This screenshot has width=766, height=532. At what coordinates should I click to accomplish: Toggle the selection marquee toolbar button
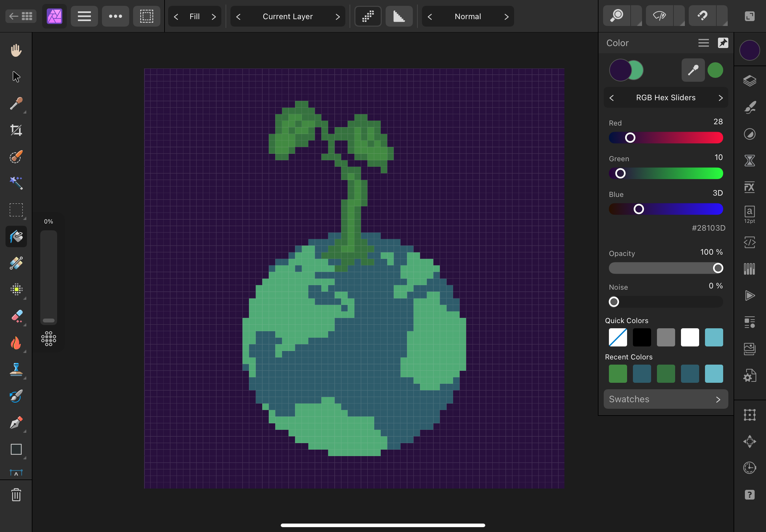pyautogui.click(x=146, y=16)
